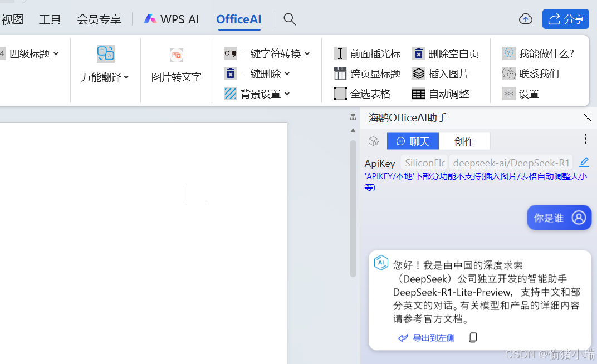Close the 海鹦OfficeAI助手 panel
This screenshot has height=364, width=597.
(x=588, y=118)
